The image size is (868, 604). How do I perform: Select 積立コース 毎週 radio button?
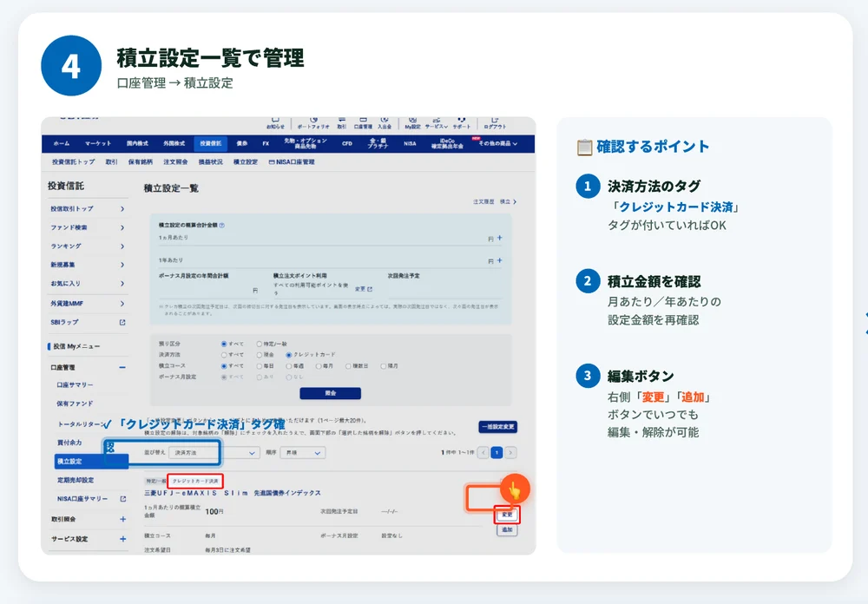288,366
